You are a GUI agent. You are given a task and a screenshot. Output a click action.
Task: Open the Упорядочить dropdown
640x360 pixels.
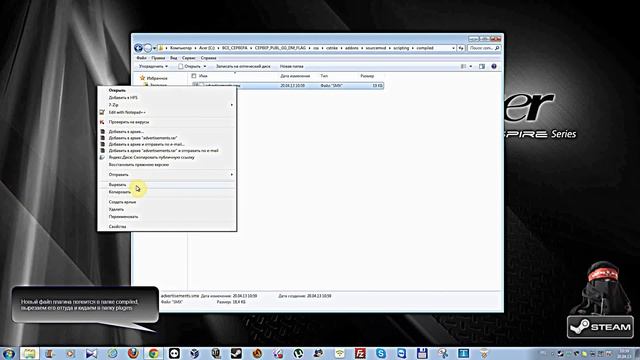pyautogui.click(x=153, y=66)
